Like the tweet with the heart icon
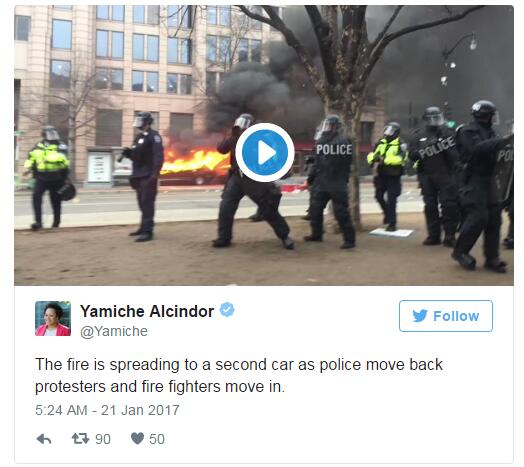This screenshot has width=524, height=467. (137, 439)
